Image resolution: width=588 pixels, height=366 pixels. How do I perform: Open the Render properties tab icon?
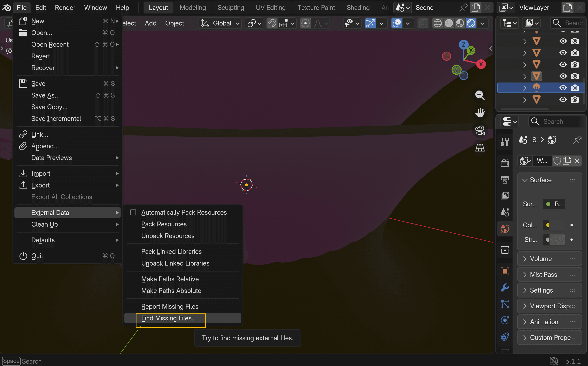click(505, 163)
